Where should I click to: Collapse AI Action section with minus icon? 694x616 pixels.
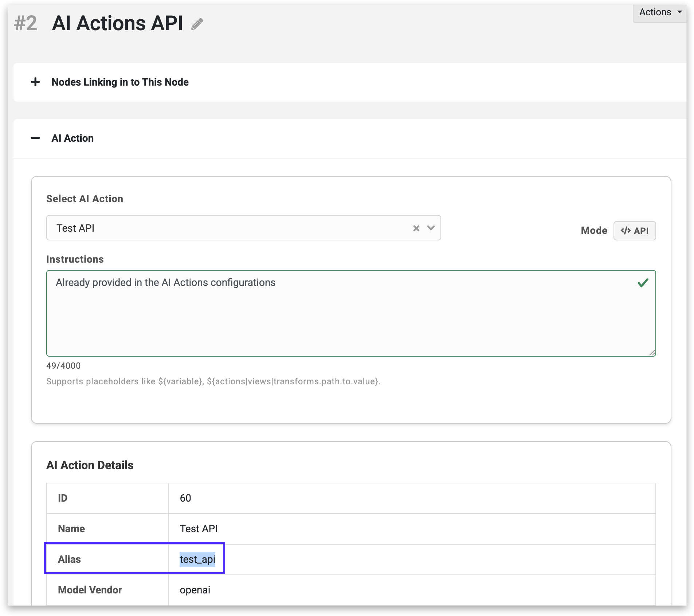tap(35, 138)
